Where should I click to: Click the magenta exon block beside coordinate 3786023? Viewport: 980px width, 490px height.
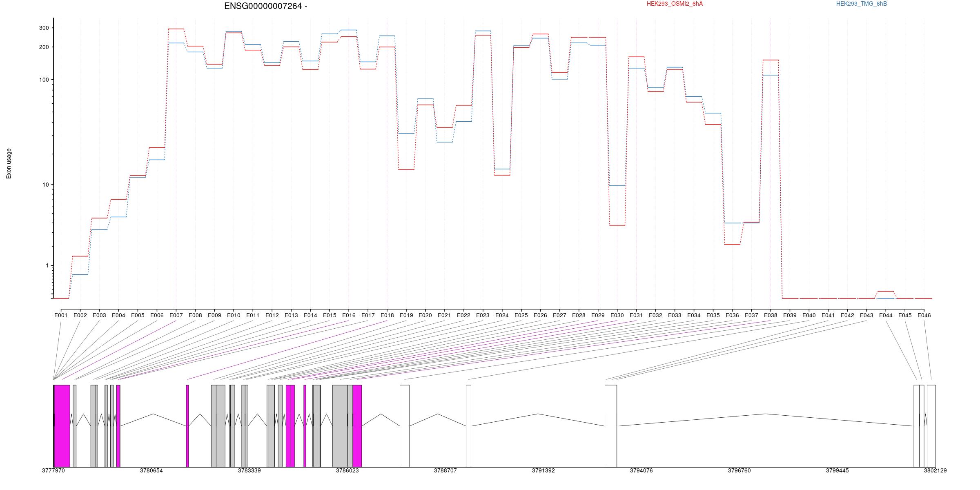357,426
